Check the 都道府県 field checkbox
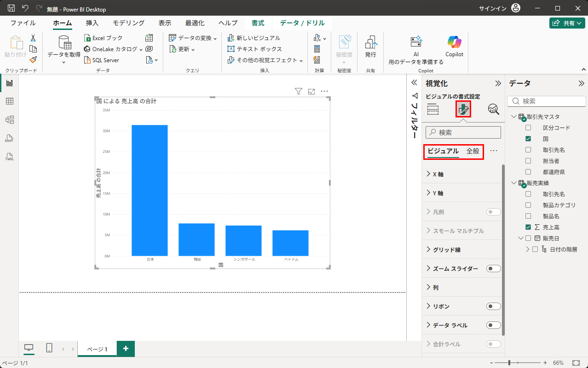This screenshot has height=368, width=588. tap(528, 172)
